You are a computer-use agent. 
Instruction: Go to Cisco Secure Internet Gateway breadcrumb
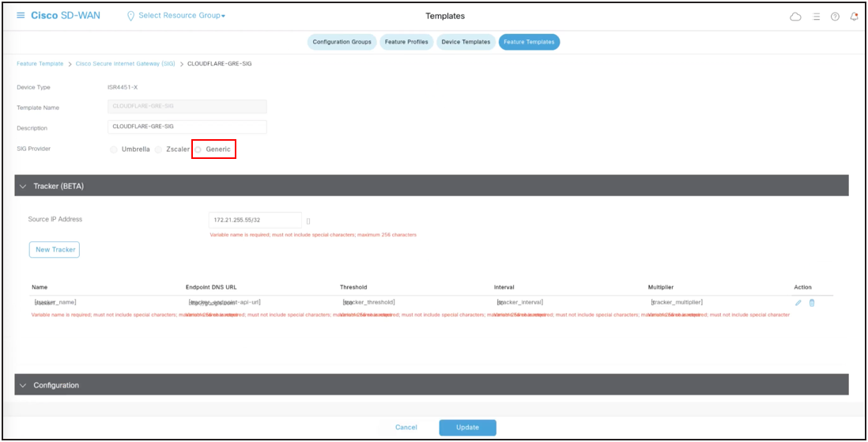125,64
